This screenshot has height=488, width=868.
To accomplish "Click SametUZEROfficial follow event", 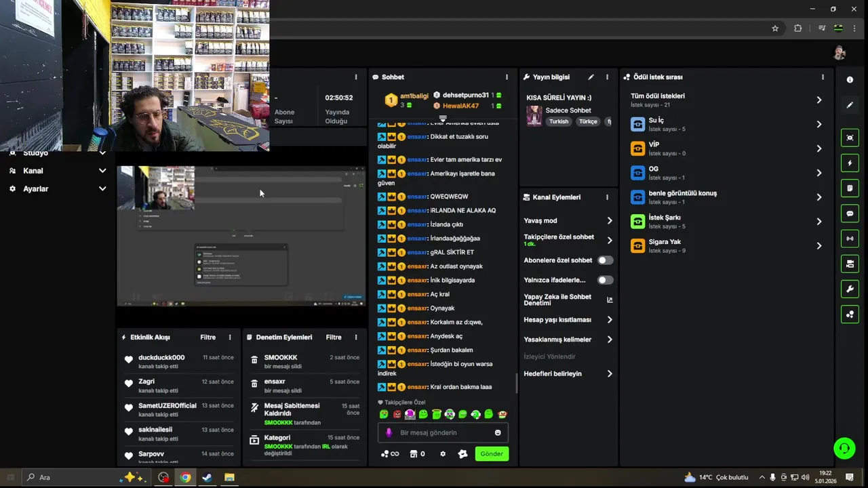I will point(178,410).
